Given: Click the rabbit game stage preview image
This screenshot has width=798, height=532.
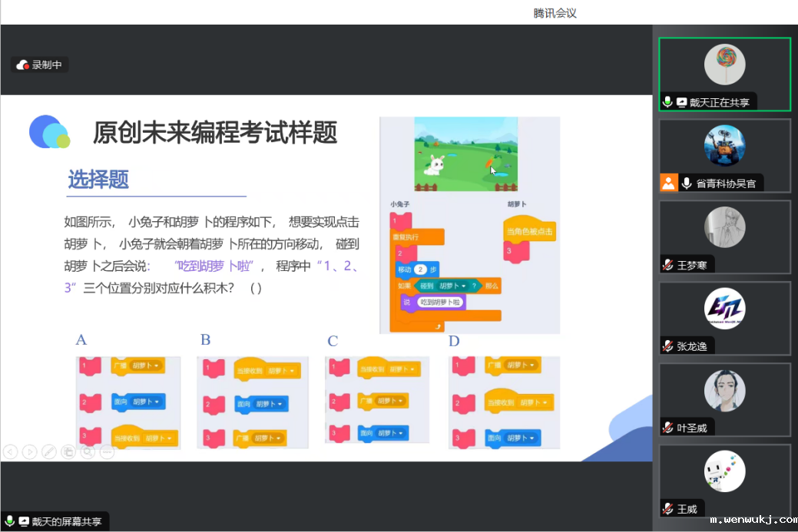Looking at the screenshot, I should tap(465, 154).
